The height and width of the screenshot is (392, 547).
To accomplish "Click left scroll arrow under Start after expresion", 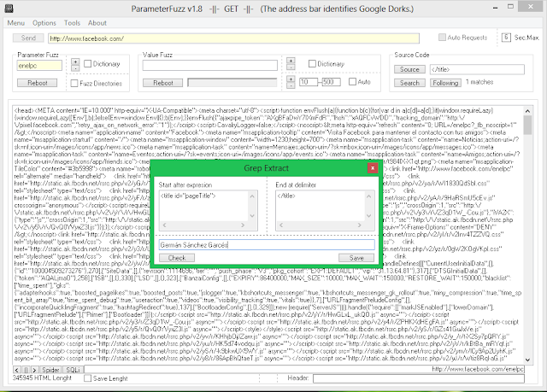I will [x=164, y=225].
